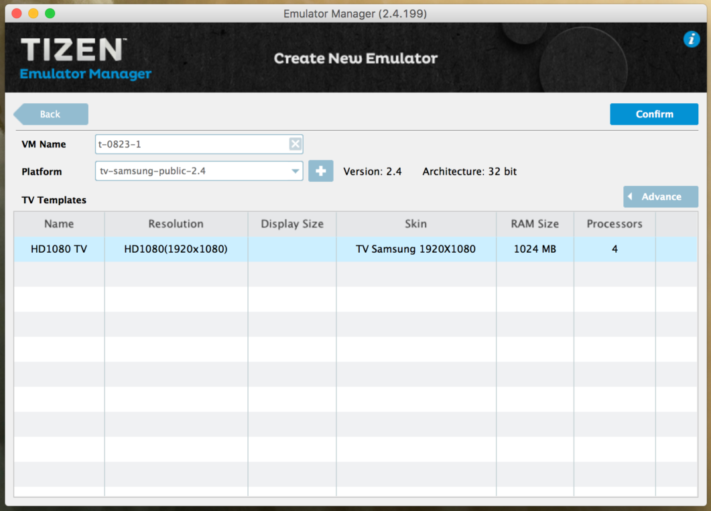Click the Processors column header

click(614, 224)
